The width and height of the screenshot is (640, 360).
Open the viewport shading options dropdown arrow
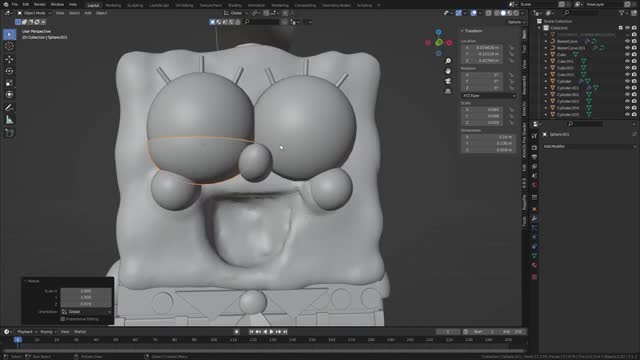click(523, 13)
